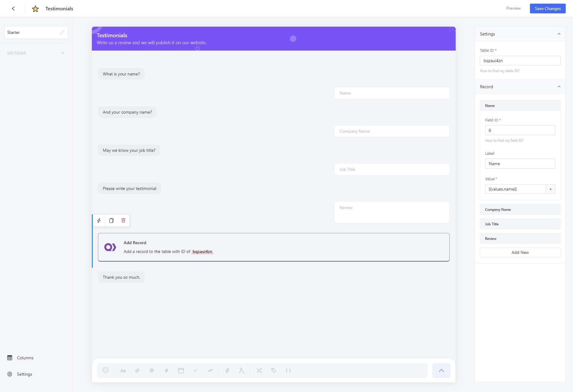
Task: Open Columns in the left sidebar
Action: [20, 358]
